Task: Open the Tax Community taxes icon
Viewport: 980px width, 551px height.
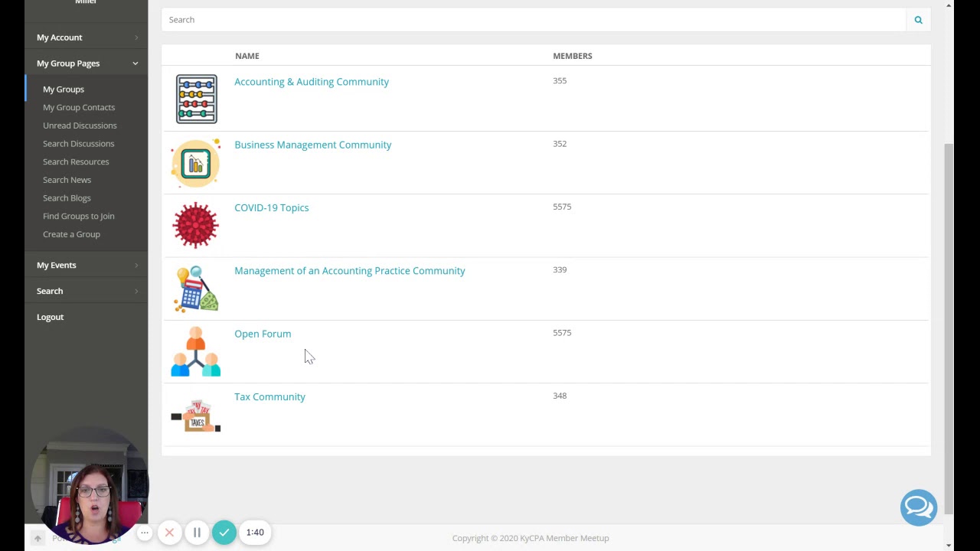Action: (x=196, y=416)
